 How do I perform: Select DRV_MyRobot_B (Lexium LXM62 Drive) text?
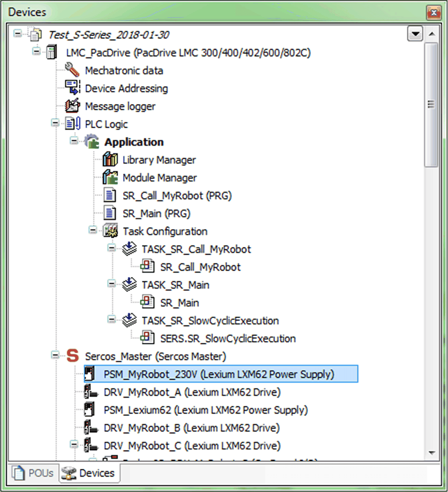click(192, 427)
